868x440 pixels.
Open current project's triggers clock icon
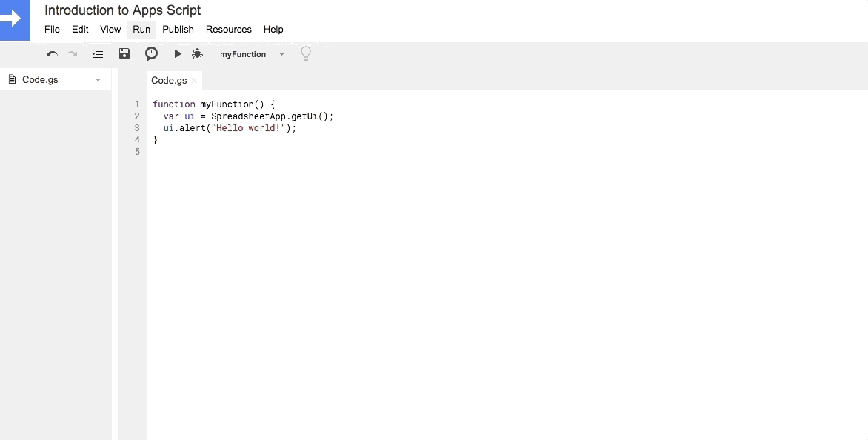151,53
